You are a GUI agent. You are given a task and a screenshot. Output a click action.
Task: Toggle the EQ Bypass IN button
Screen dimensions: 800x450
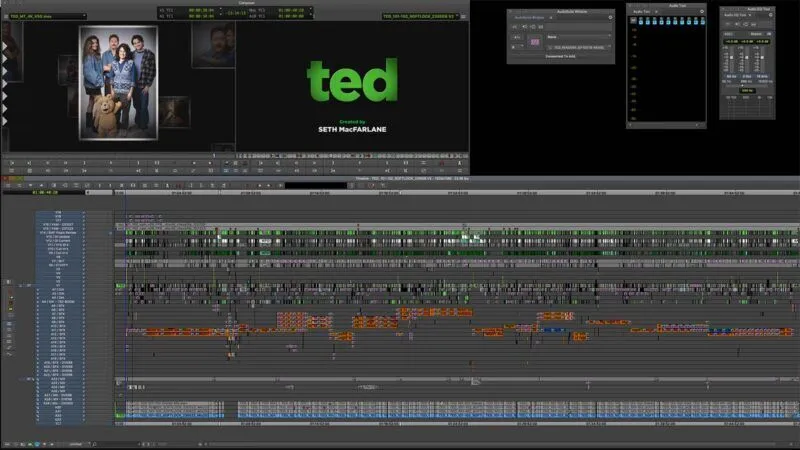(768, 34)
